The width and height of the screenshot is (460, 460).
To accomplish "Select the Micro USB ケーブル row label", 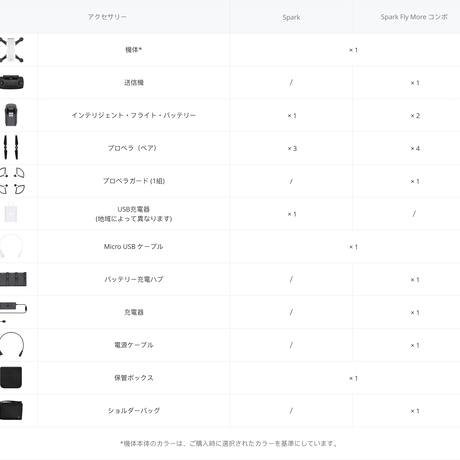I will tap(133, 247).
